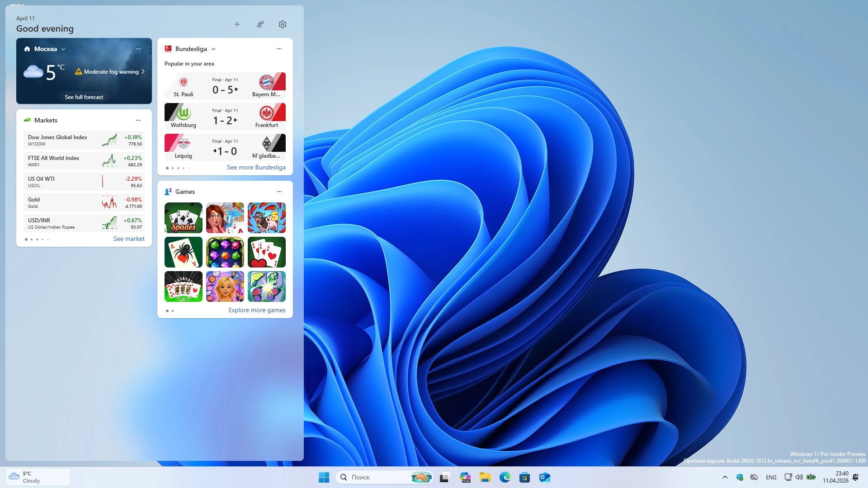Open Games widget more options menu
Screen dimensions: 868x488
tap(279, 192)
